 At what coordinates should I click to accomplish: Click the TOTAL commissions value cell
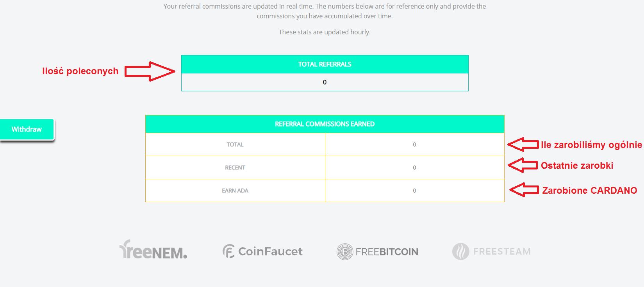414,144
